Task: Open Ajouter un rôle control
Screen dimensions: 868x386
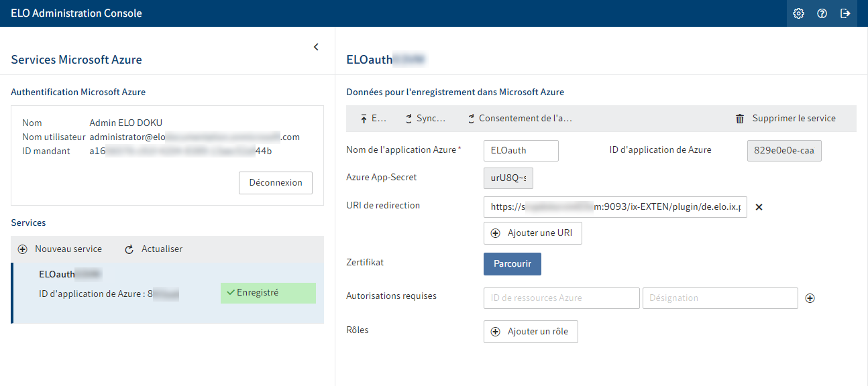Action: click(x=531, y=331)
